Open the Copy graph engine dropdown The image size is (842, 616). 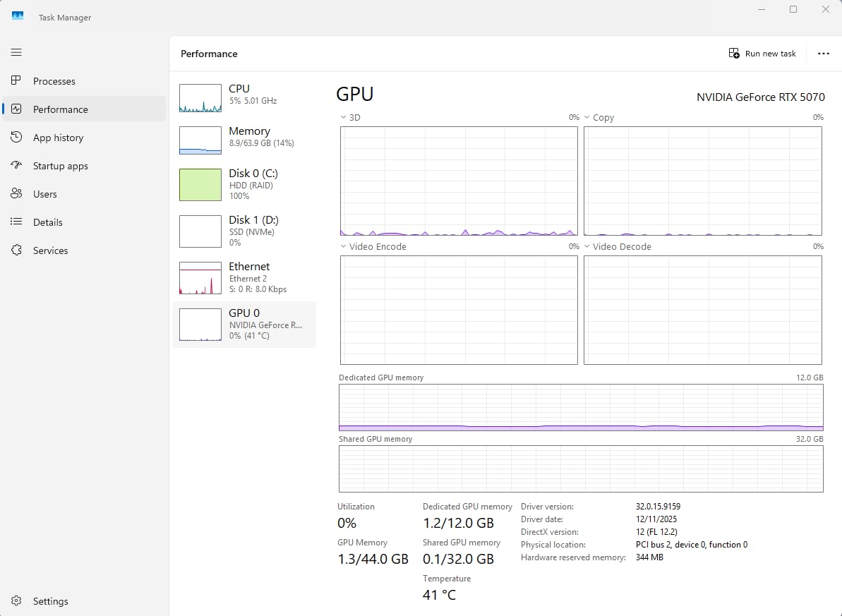[x=587, y=118]
